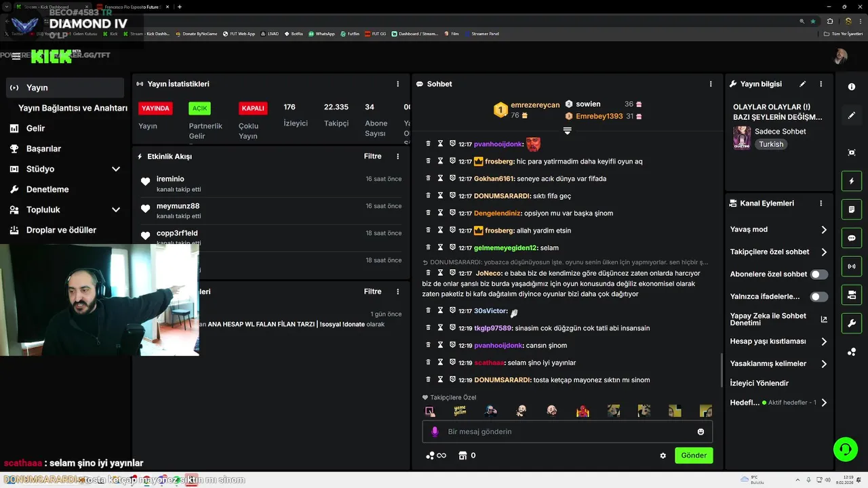Open Etkinlik Akışı three-dot menu

(398, 156)
